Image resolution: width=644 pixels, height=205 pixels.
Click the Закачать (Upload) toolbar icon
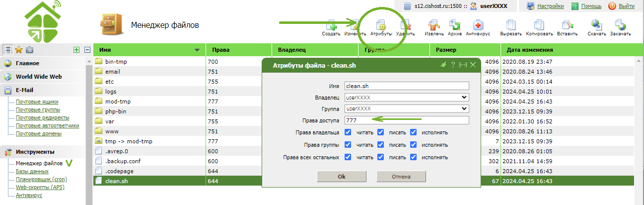tap(620, 25)
